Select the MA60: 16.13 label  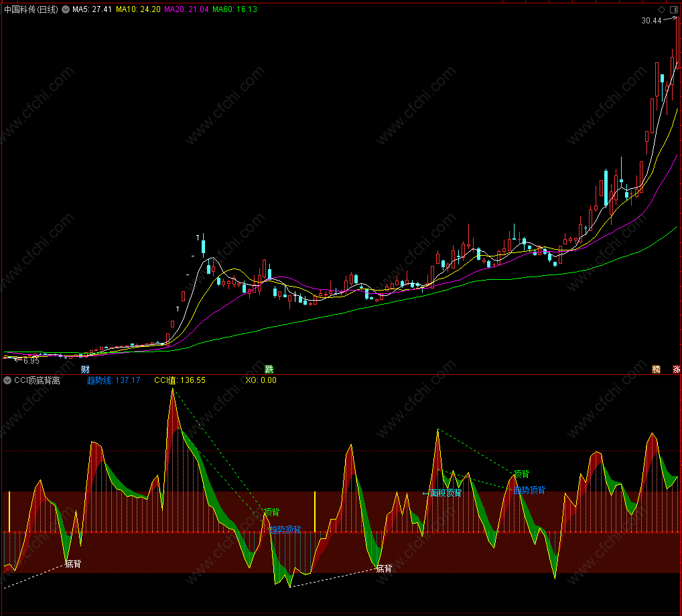tap(235, 9)
